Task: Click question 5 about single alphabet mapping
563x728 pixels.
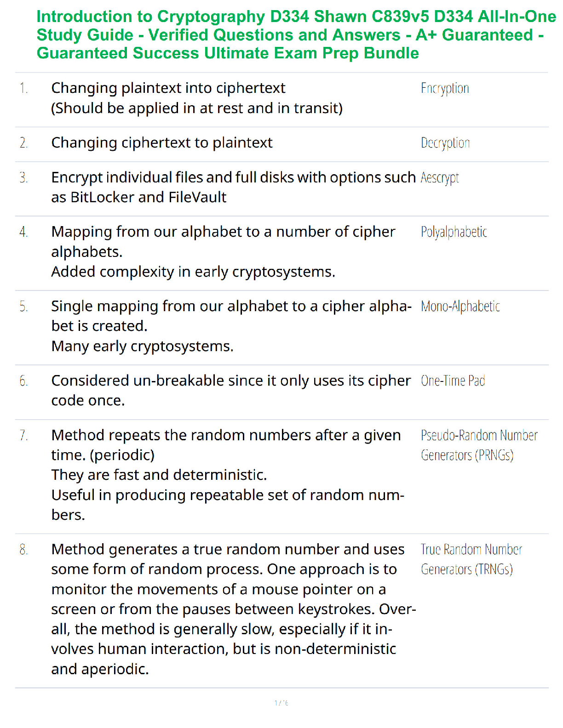Action: pos(231,326)
